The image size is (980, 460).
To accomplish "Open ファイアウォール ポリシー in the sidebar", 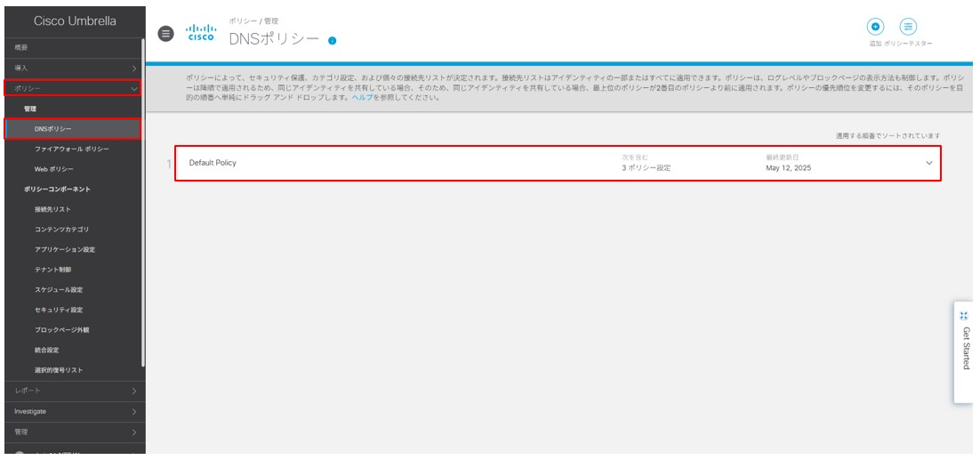I will pos(72,149).
